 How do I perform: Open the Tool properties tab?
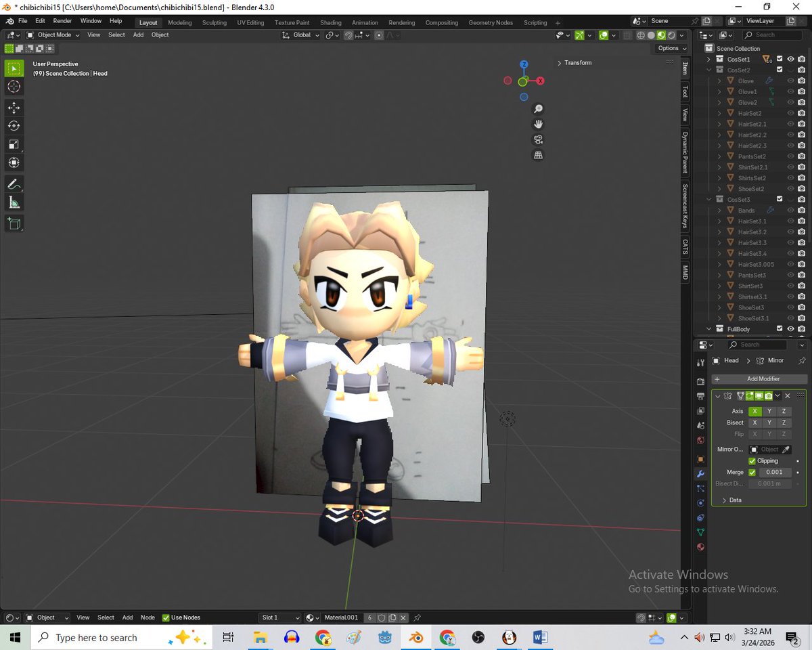click(701, 363)
